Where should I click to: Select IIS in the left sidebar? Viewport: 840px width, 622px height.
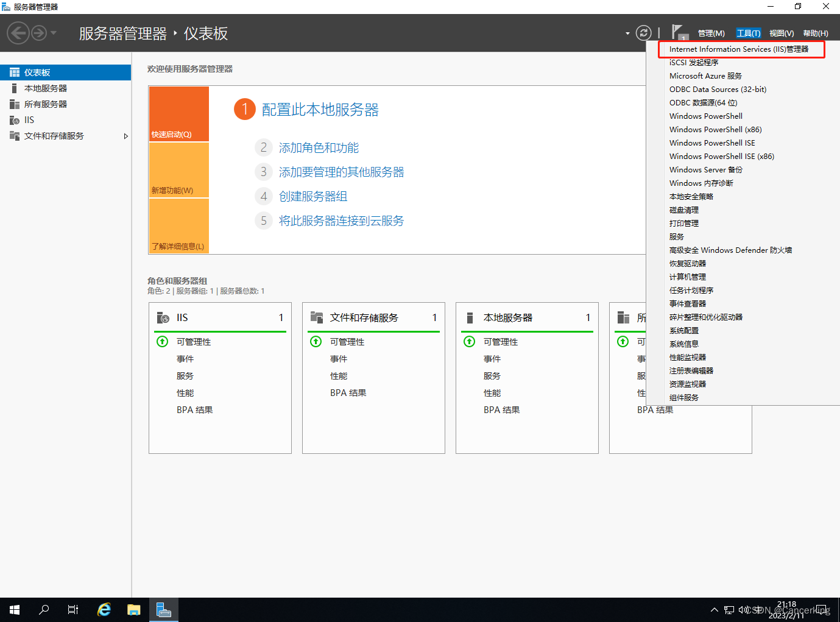(65, 120)
